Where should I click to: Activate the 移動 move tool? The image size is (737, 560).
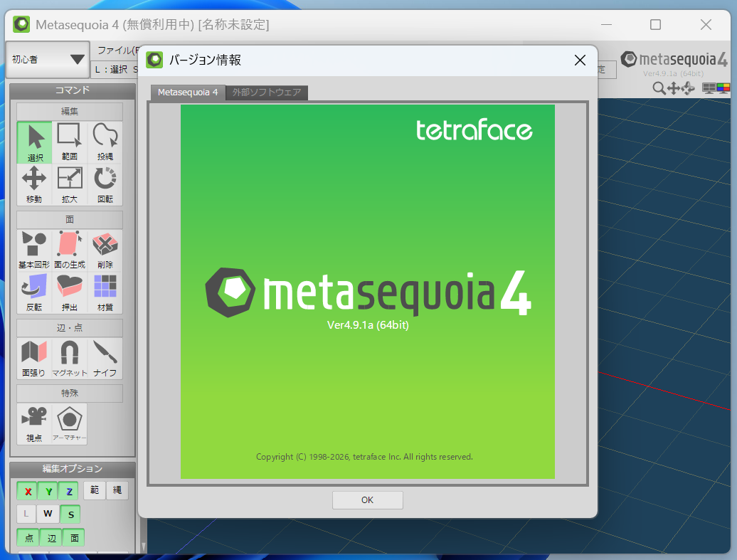click(34, 185)
